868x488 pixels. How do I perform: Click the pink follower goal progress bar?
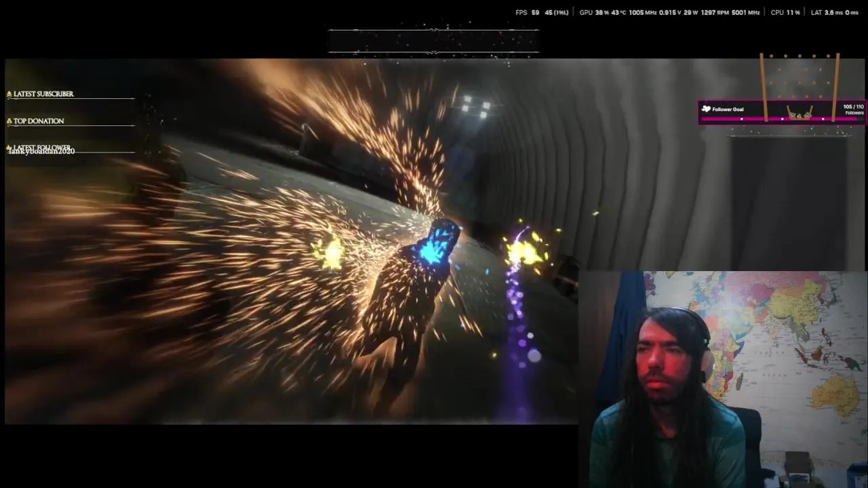pyautogui.click(x=782, y=119)
